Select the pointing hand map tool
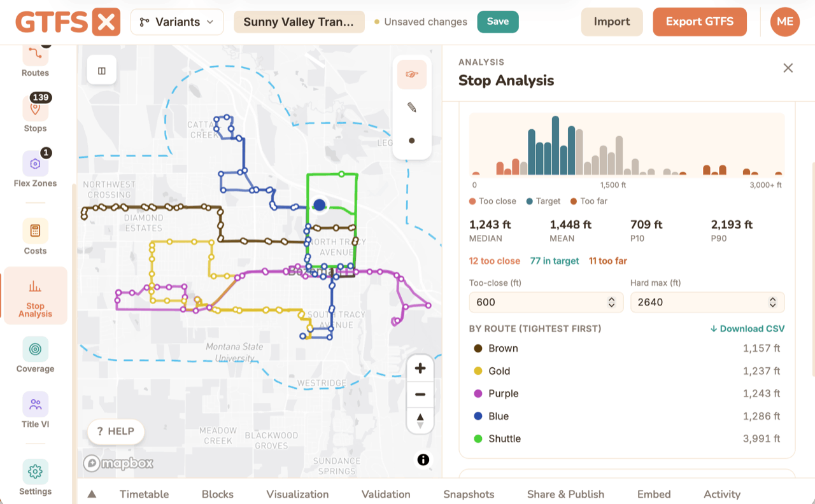Viewport: 815px width, 504px height. [x=412, y=74]
